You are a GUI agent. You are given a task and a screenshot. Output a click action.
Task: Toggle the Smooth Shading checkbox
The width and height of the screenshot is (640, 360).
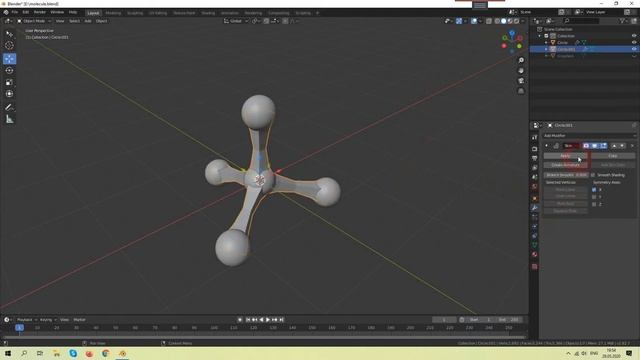point(593,175)
